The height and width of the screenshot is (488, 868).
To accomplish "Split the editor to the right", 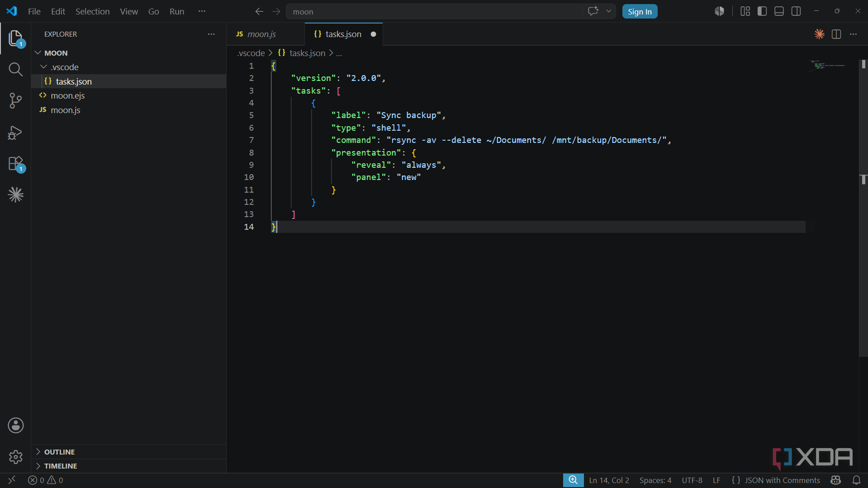I will click(836, 34).
